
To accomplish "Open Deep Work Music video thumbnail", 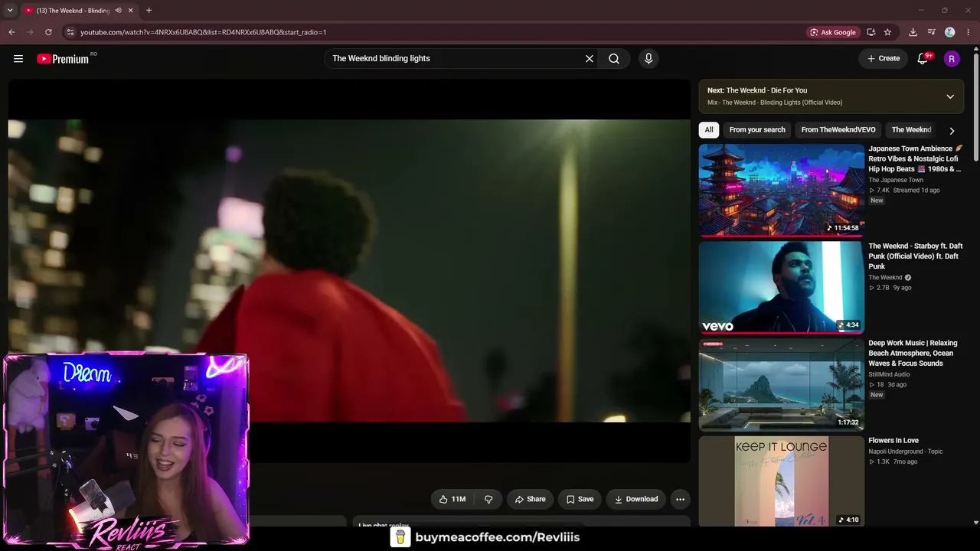I will [x=782, y=384].
